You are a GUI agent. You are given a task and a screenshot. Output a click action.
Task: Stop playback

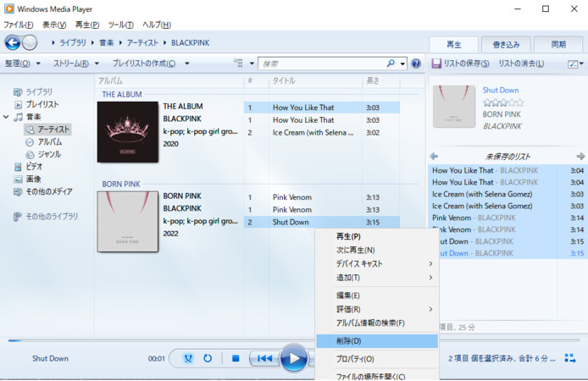tap(236, 358)
